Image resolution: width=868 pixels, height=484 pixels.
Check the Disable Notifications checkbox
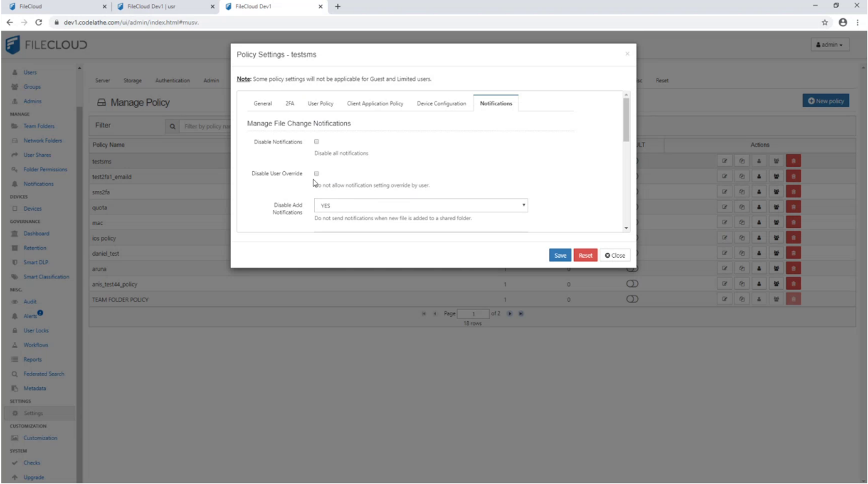pyautogui.click(x=317, y=141)
